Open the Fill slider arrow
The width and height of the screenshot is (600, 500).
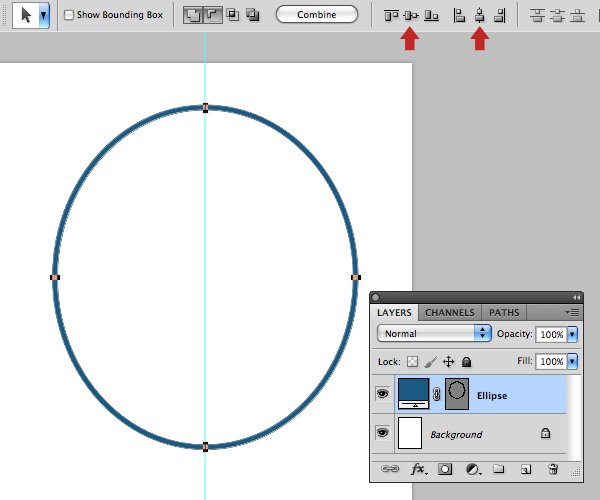(572, 362)
